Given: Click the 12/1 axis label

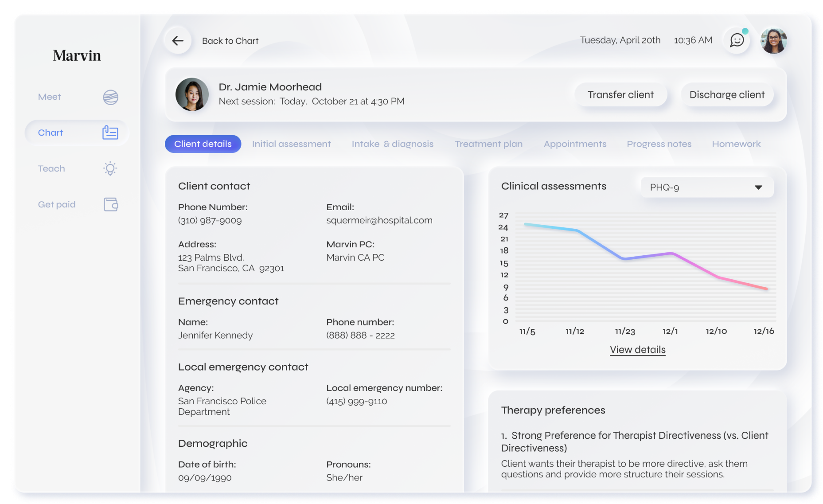Looking at the screenshot, I should point(670,331).
